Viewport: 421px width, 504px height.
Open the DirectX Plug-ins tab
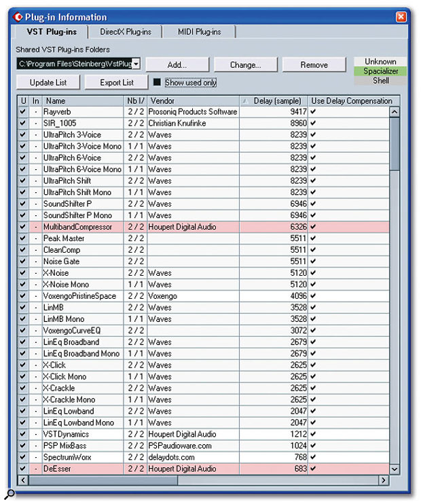tap(126, 32)
